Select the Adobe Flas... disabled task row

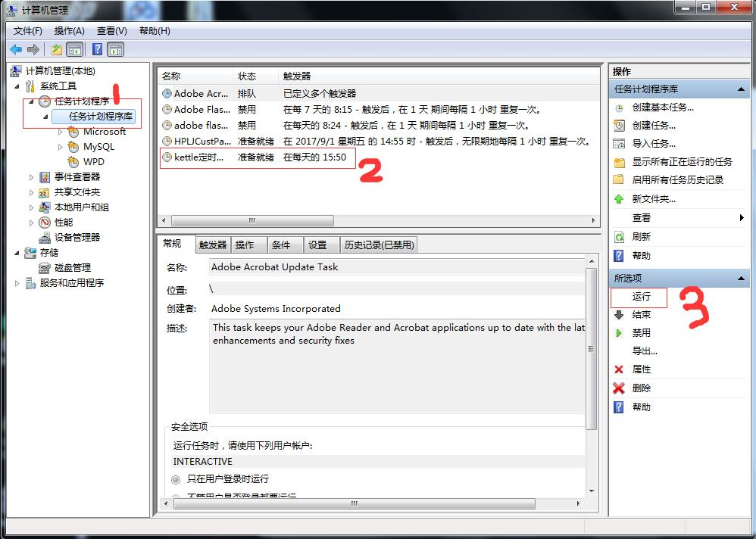coord(379,109)
